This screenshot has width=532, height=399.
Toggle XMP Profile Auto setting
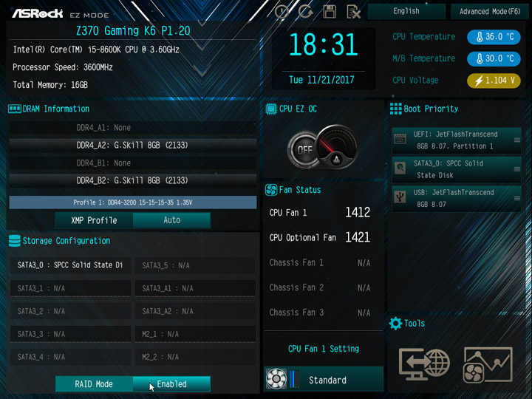(171, 220)
